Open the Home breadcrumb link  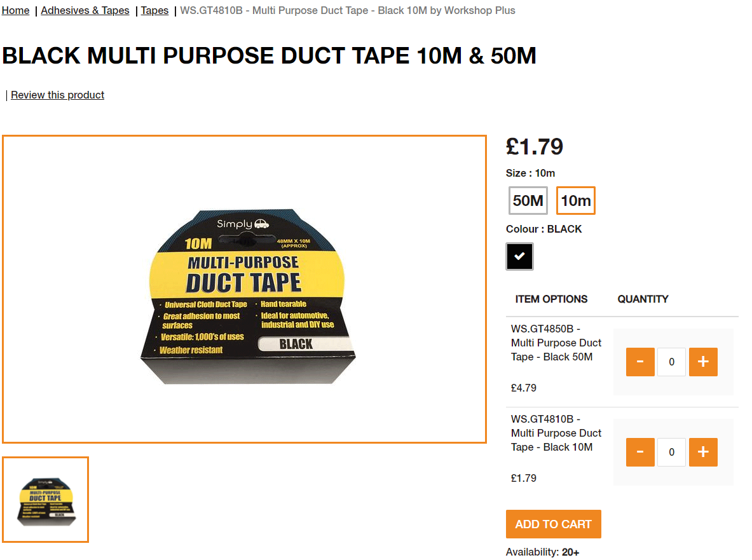click(15, 11)
